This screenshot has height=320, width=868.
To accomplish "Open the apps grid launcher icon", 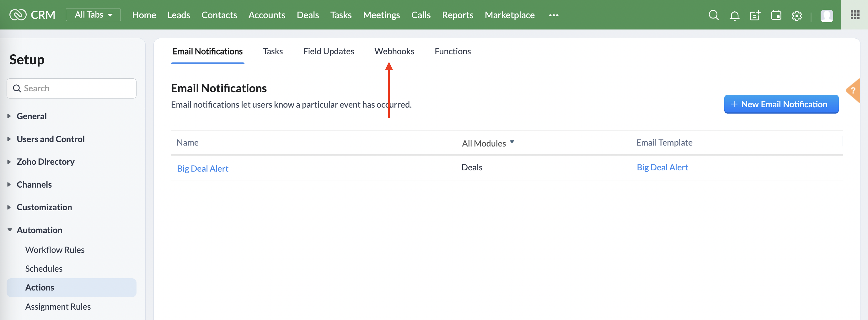I will coord(855,15).
